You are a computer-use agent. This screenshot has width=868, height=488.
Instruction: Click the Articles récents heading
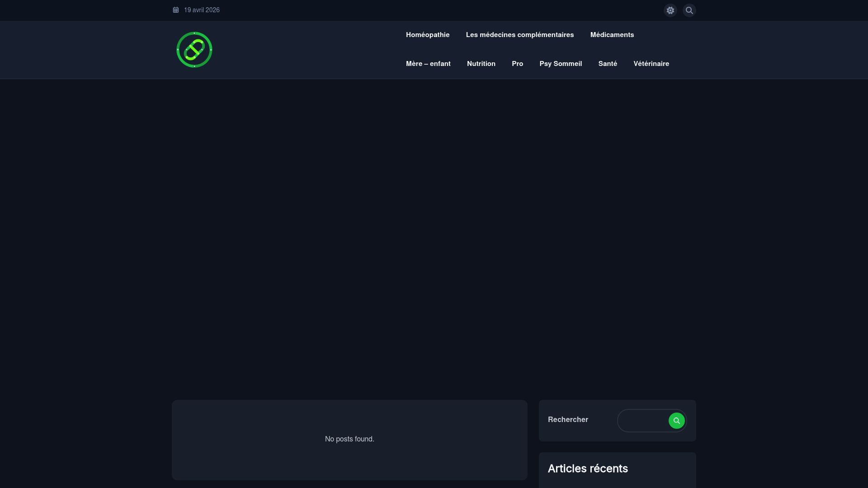tap(588, 469)
